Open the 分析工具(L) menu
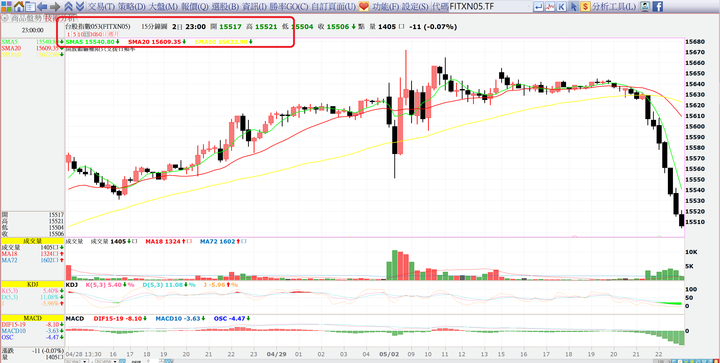720x363 pixels. coord(614,6)
